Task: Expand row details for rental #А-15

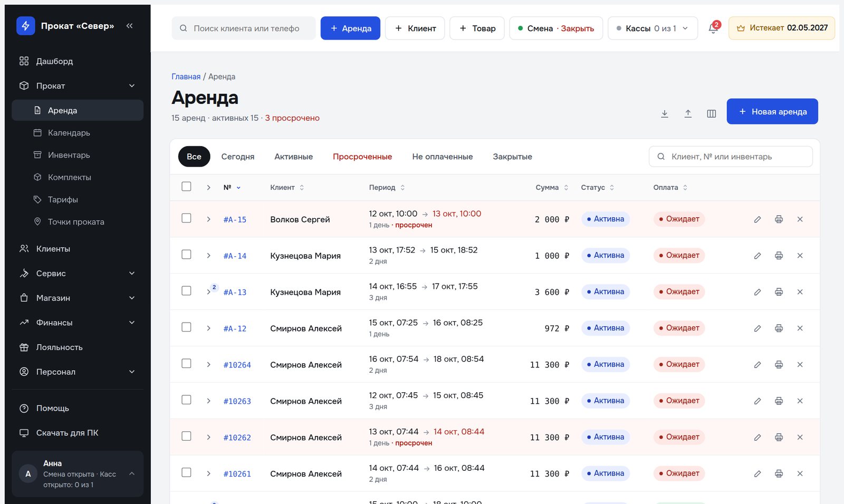Action: click(x=209, y=219)
